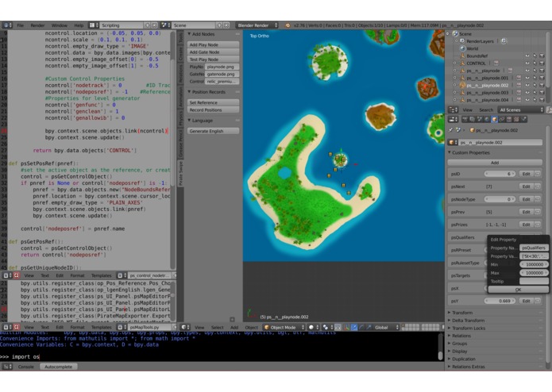552x392 pixels.
Task: Select the active Object properties tab icon
Action: pyautogui.click(x=494, y=120)
